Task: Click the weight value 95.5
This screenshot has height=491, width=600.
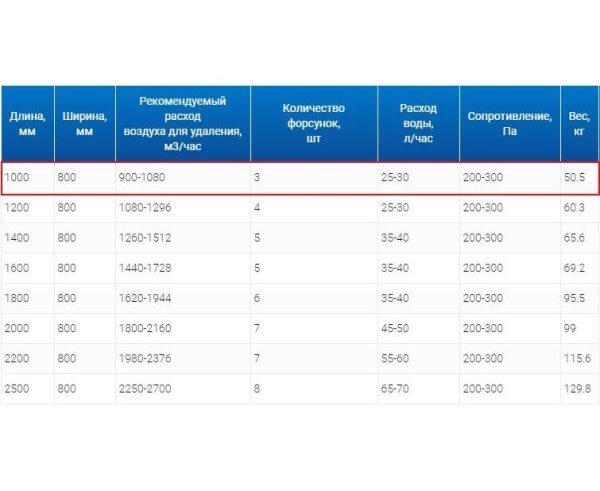Action: (x=574, y=298)
